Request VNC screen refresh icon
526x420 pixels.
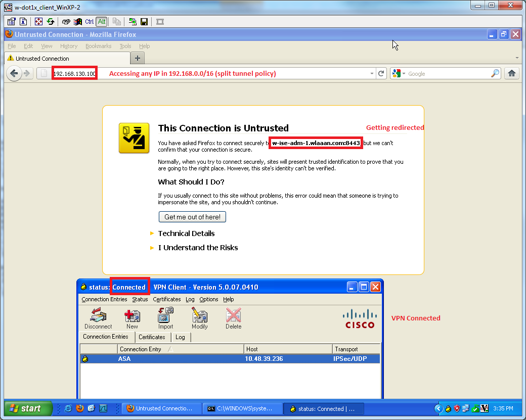click(51, 22)
